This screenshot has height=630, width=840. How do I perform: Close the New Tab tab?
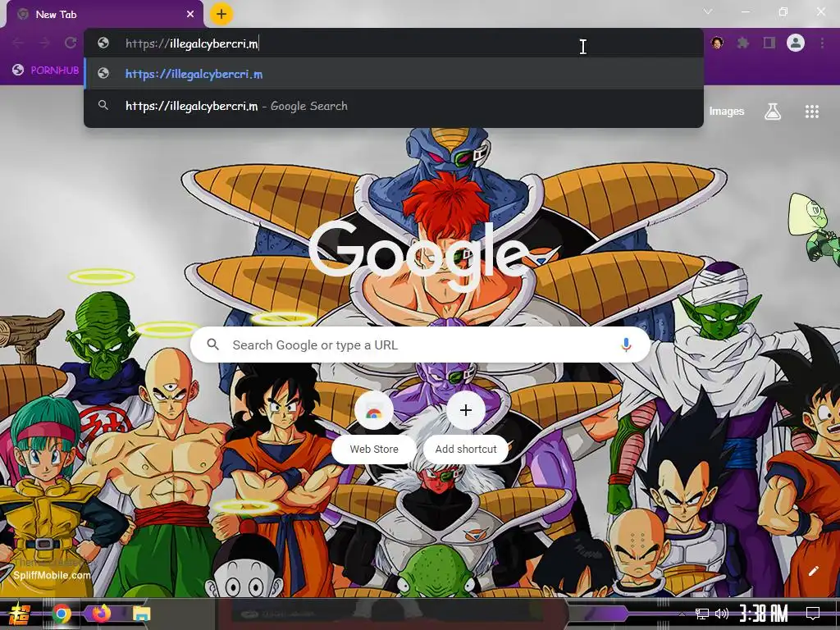[x=190, y=15]
